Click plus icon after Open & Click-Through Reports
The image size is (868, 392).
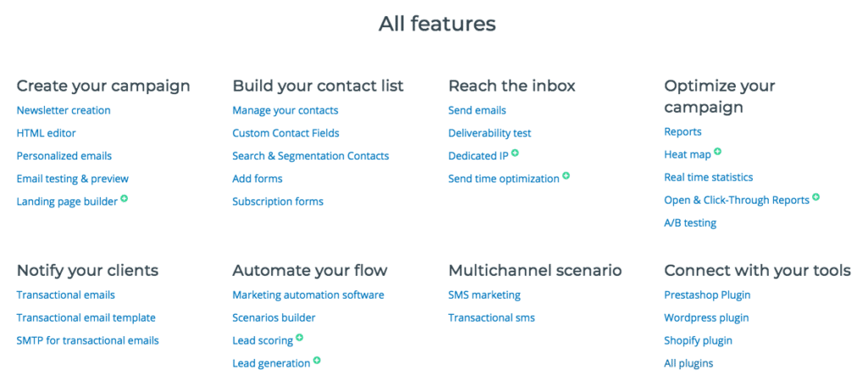[x=816, y=197]
